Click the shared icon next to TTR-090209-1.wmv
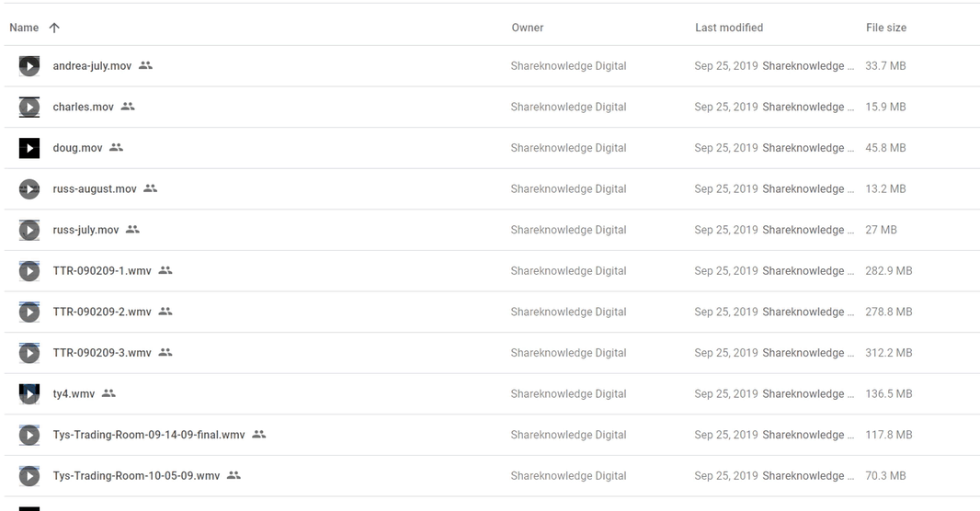This screenshot has width=980, height=511. pos(165,270)
